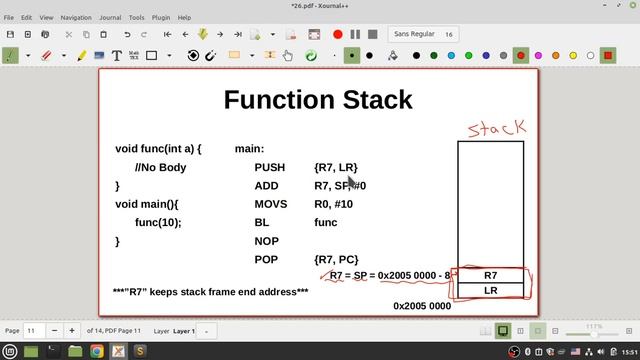Start audio recording with red button

tap(338, 34)
